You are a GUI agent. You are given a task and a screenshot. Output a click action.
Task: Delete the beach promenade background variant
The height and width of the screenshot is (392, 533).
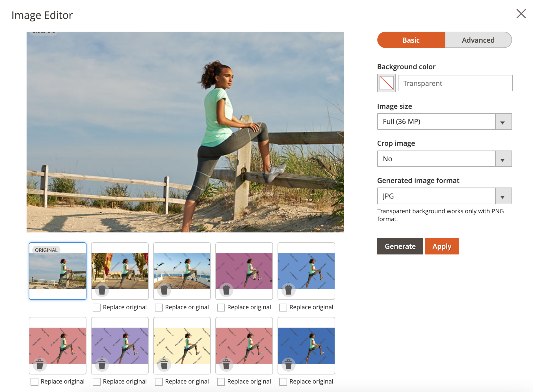click(x=102, y=289)
